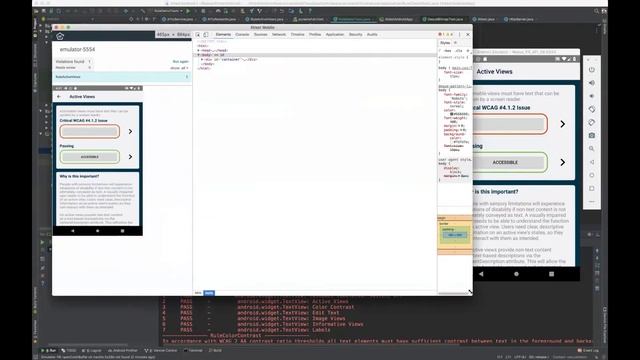Open passing item chevron in preview
Screen dimensions: 640x360
pos(130,157)
